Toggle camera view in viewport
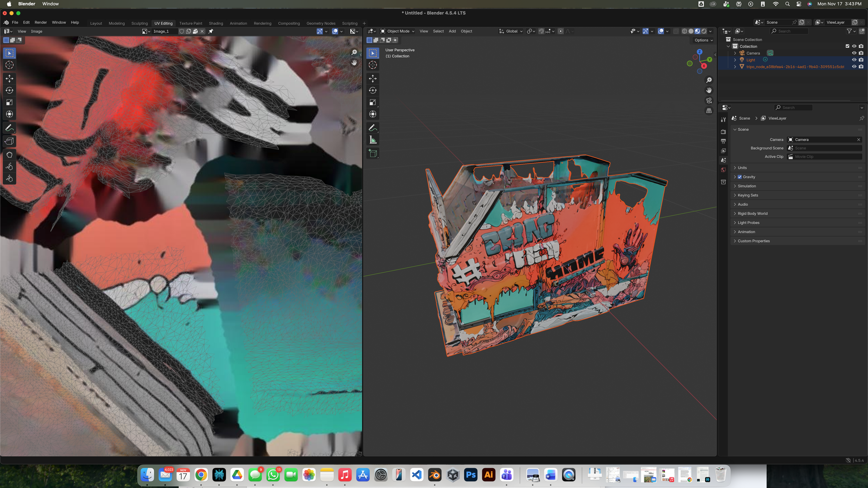 pos(709,101)
